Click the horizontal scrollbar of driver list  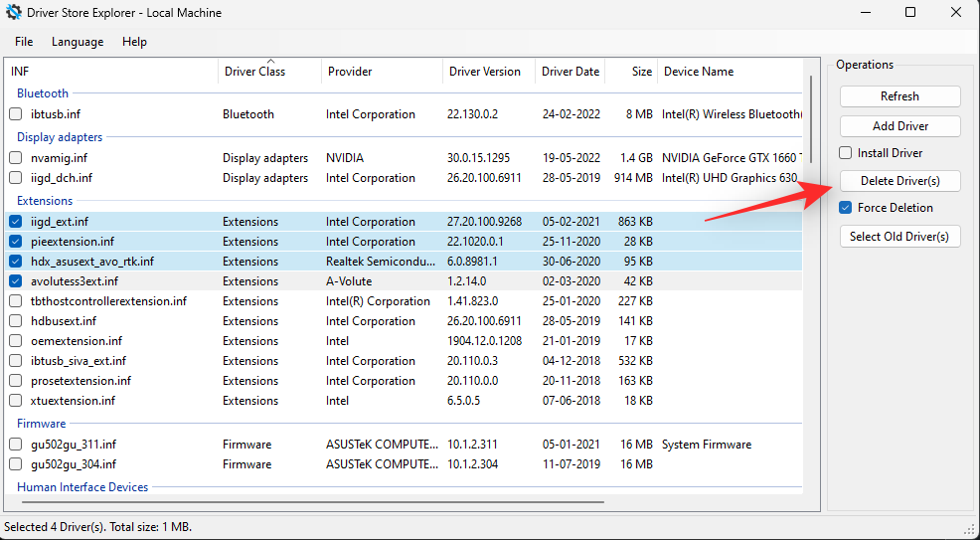312,502
